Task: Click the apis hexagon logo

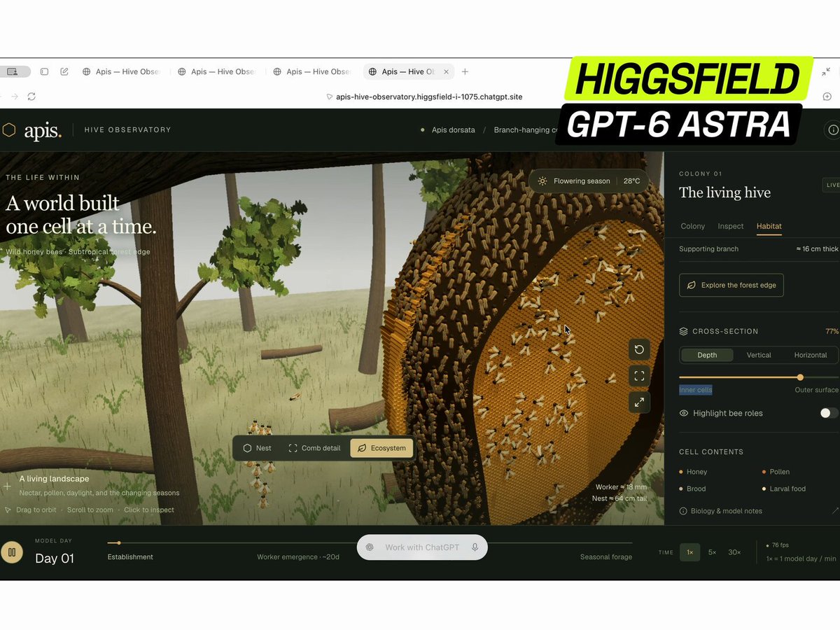Action: point(9,130)
